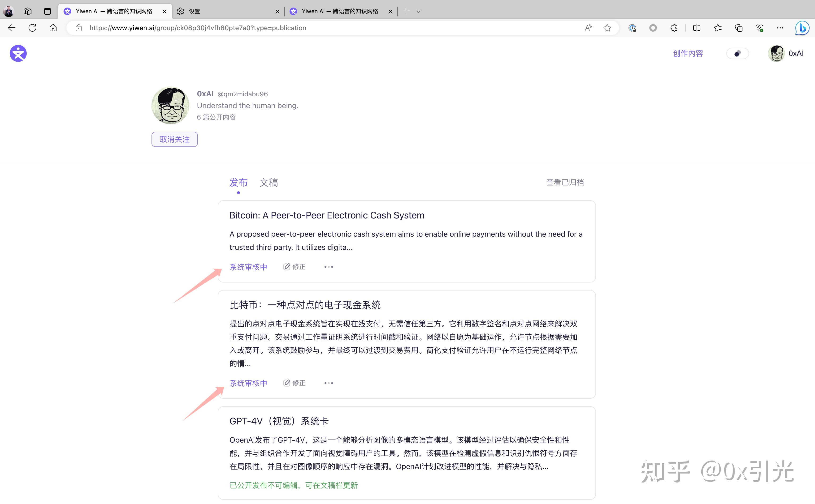Open the Bitcoin: A Peer-to-Peer Electronic Cash System post

327,215
